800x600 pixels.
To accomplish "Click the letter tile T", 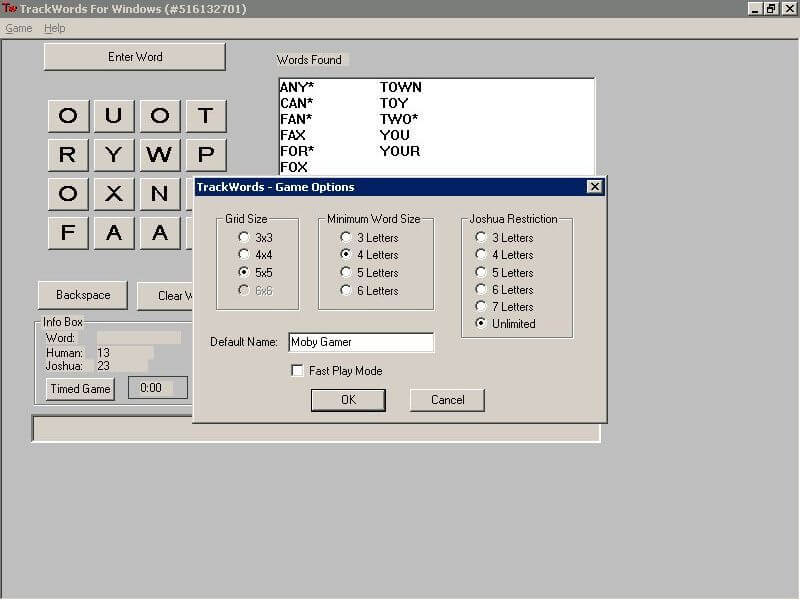I will (206, 116).
